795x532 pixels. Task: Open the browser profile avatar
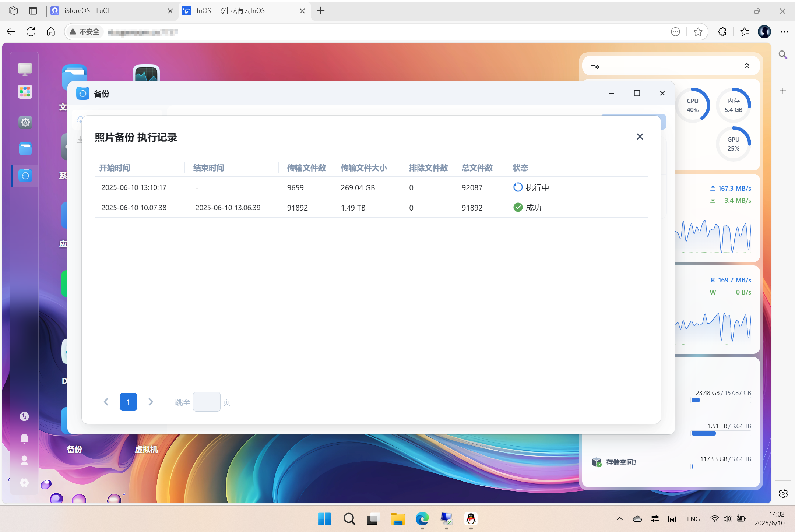(764, 32)
